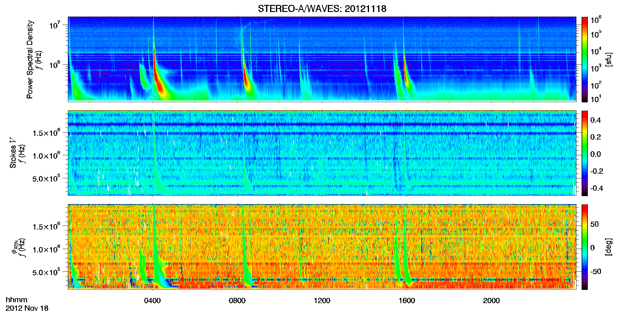
Task: Click the -0.4 label on Stokes colorbar
Action: 597,188
